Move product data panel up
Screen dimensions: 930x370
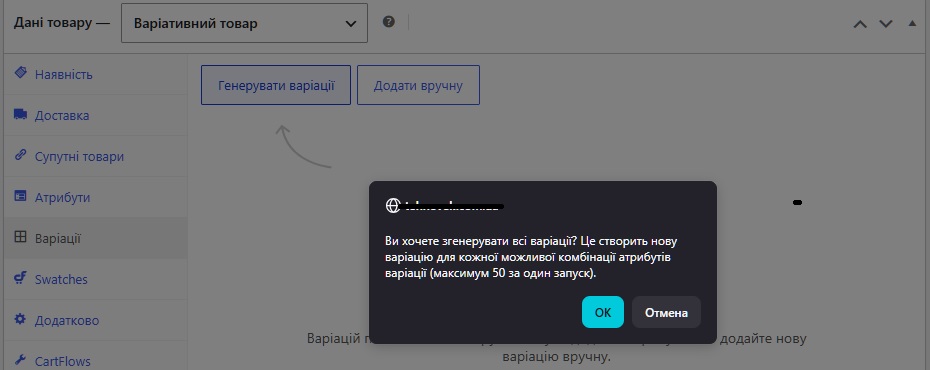[860, 24]
